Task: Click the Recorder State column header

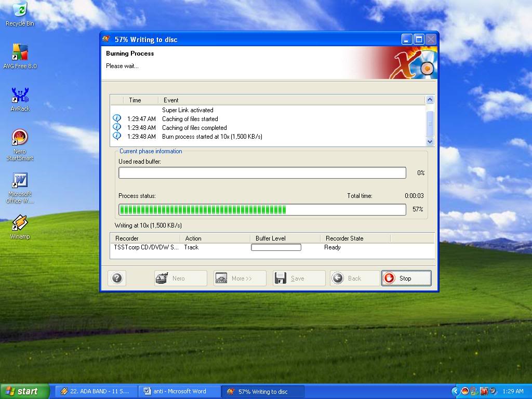Action: (355, 238)
